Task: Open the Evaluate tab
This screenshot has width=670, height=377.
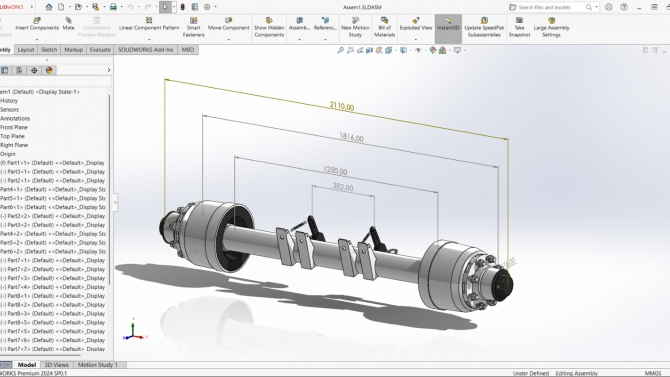Action: pyautogui.click(x=100, y=50)
